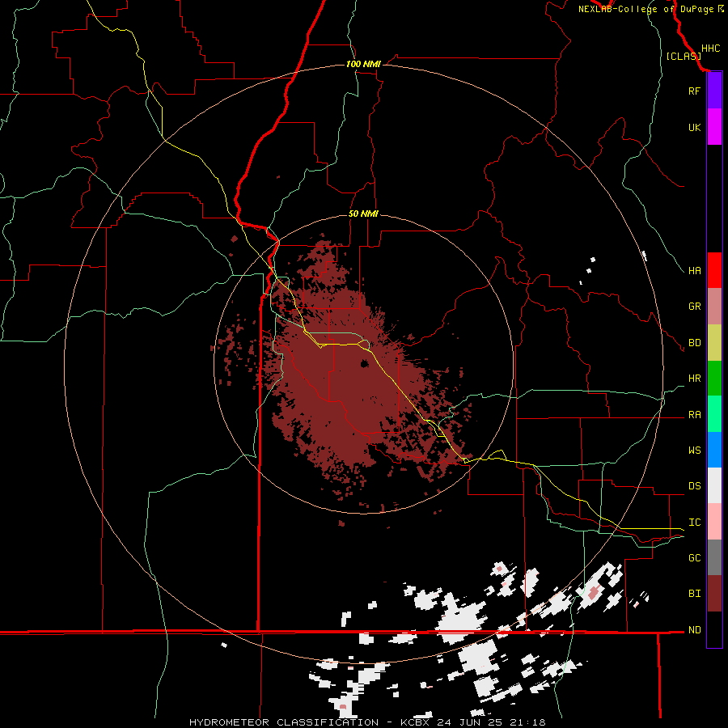Click the [CLAS] units label
Image resolution: width=728 pixels, height=728 pixels.
pyautogui.click(x=684, y=56)
